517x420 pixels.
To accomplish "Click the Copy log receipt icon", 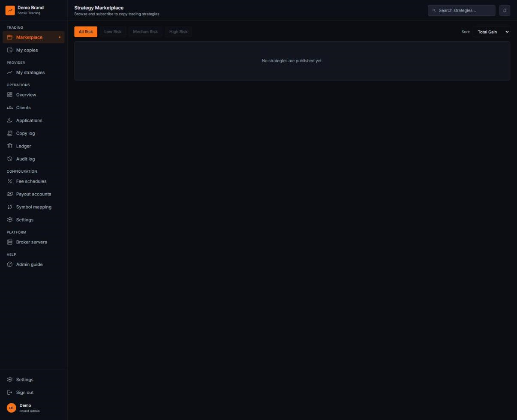I will pyautogui.click(x=10, y=133).
